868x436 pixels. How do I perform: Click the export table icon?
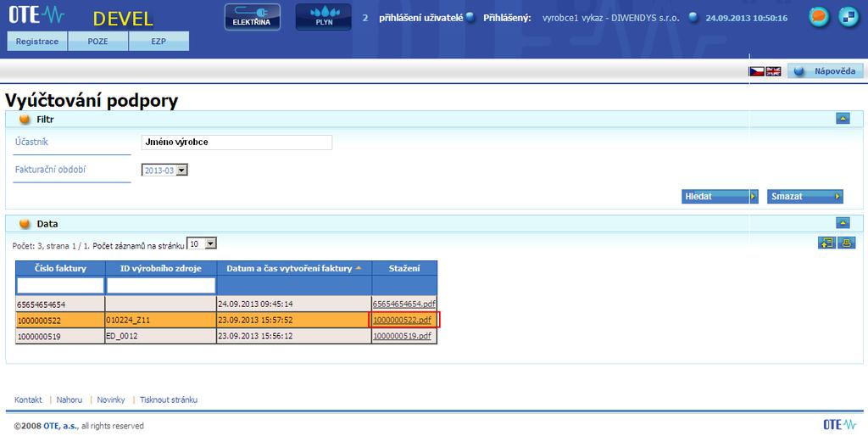pos(826,243)
